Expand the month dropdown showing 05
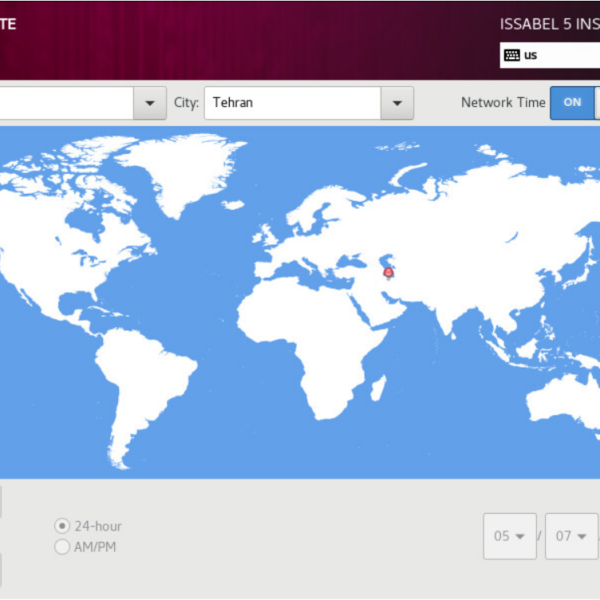Viewport: 600px width, 600px height. coord(510,536)
